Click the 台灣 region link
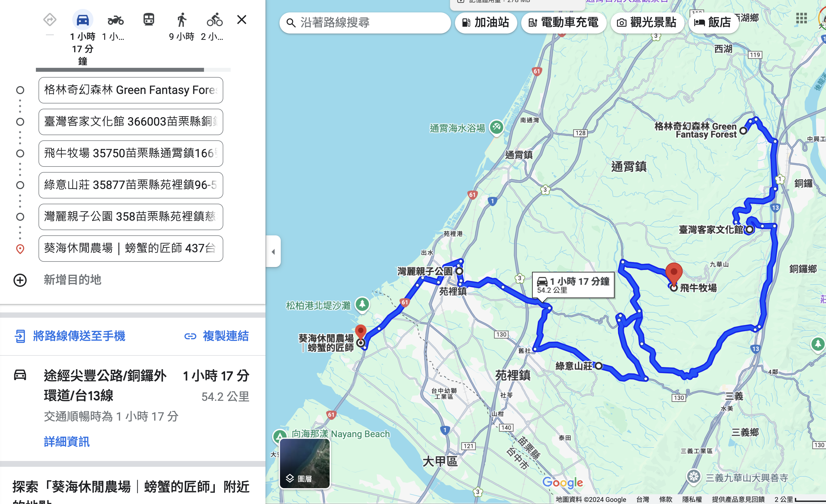Viewport: 826px width, 504px height. [642, 499]
